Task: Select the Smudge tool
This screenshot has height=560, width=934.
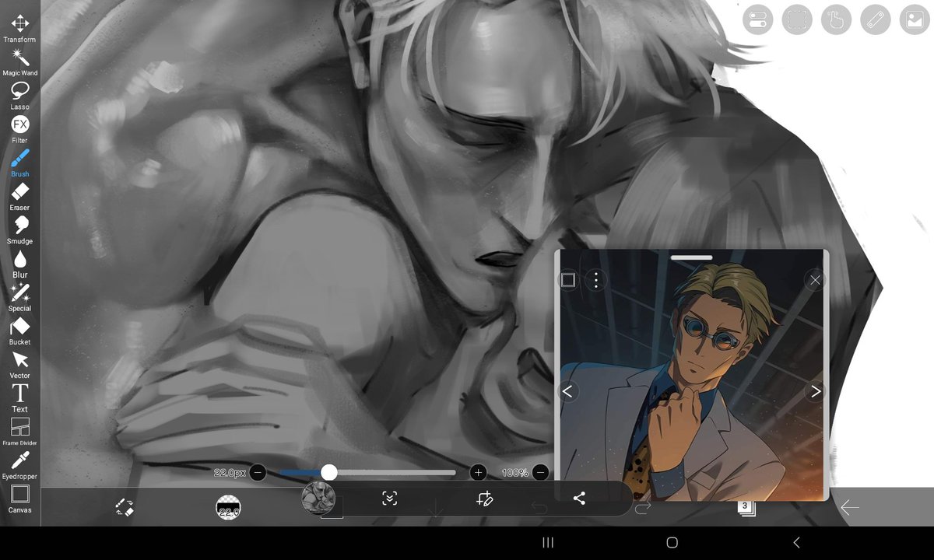Action: click(x=19, y=230)
